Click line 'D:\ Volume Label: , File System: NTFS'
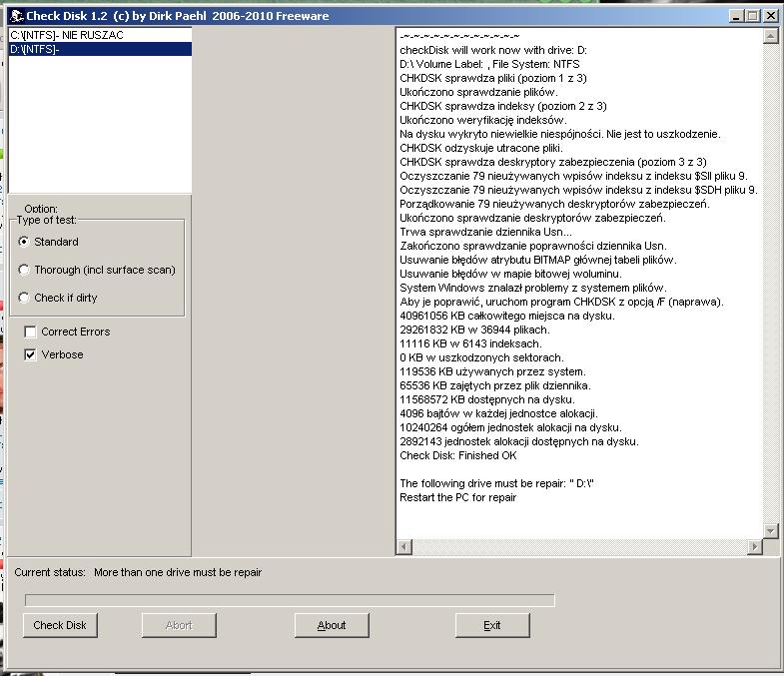Viewport: 784px width, 676px height. click(x=489, y=65)
